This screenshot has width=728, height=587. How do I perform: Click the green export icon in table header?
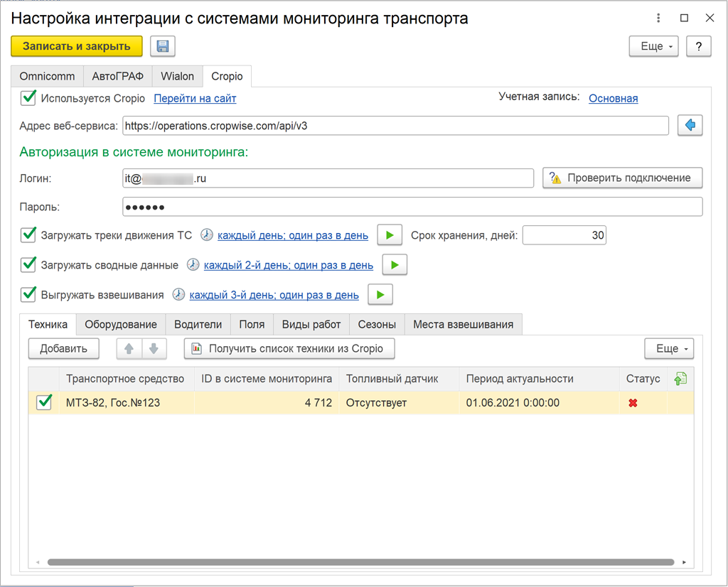coord(680,379)
